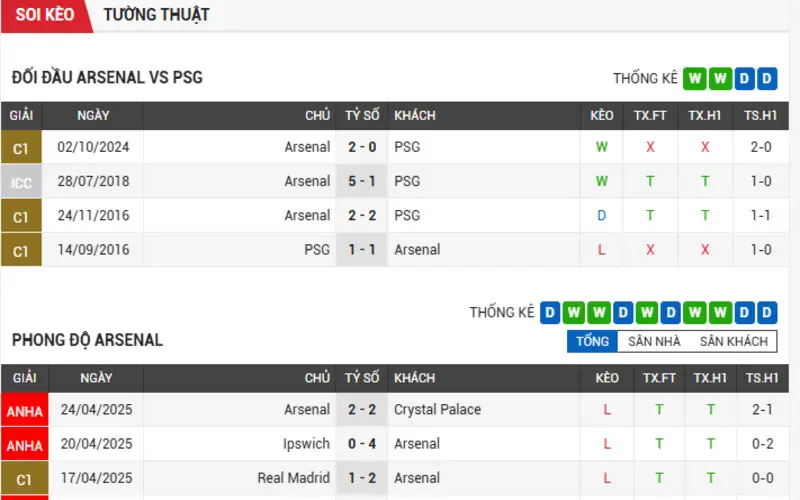This screenshot has width=800, height=500.
Task: Click PSG home team on 14/09/2016 row
Action: 317,249
